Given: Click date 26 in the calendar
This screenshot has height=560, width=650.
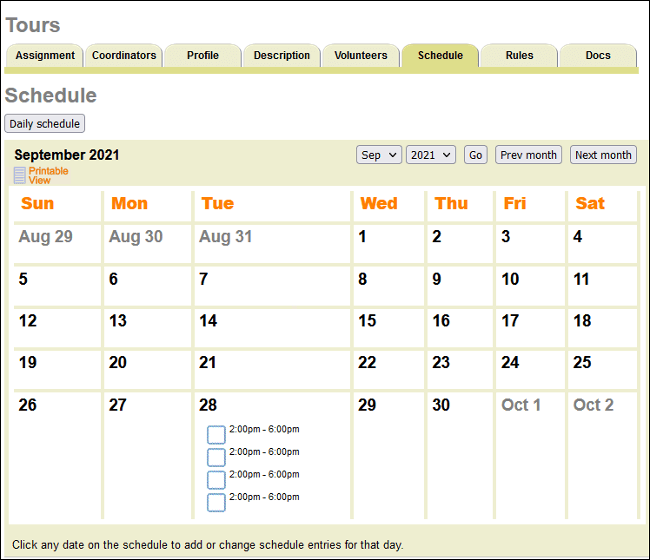Looking at the screenshot, I should [28, 405].
